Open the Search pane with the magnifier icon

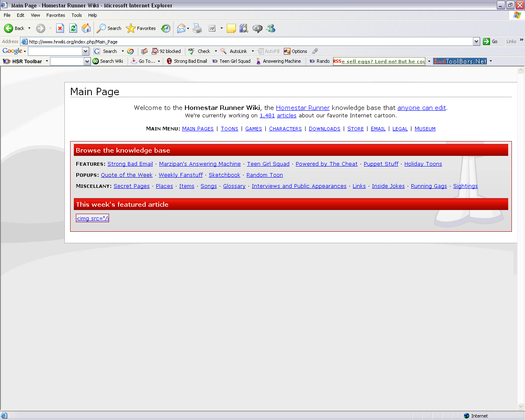coord(109,28)
